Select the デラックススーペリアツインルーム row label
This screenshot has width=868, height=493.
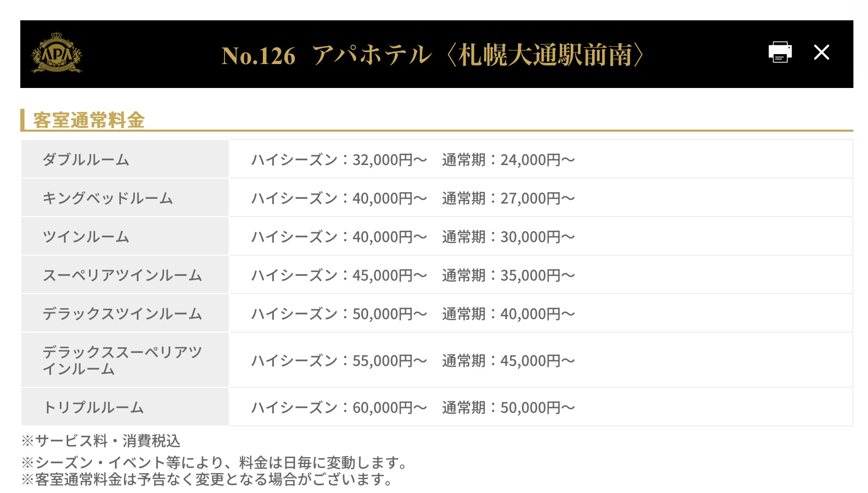click(x=122, y=360)
